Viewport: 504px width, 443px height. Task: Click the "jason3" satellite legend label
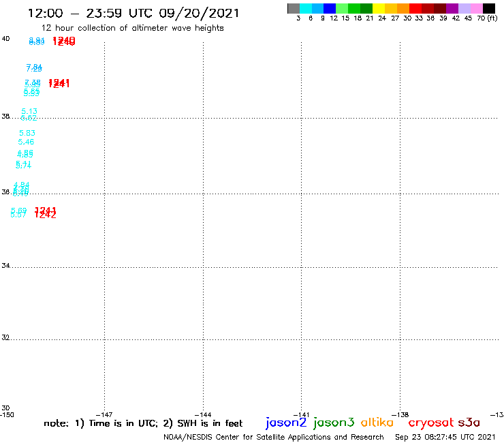coord(334,423)
